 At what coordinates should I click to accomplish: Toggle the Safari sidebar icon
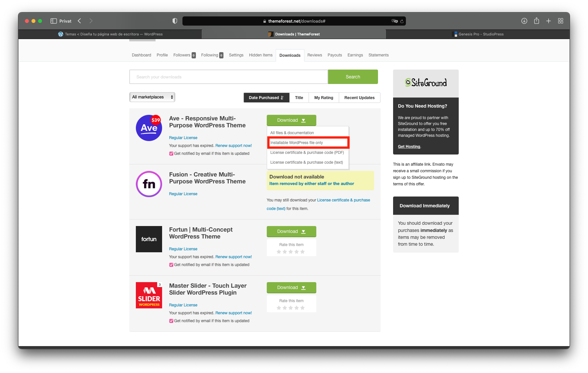coord(53,21)
